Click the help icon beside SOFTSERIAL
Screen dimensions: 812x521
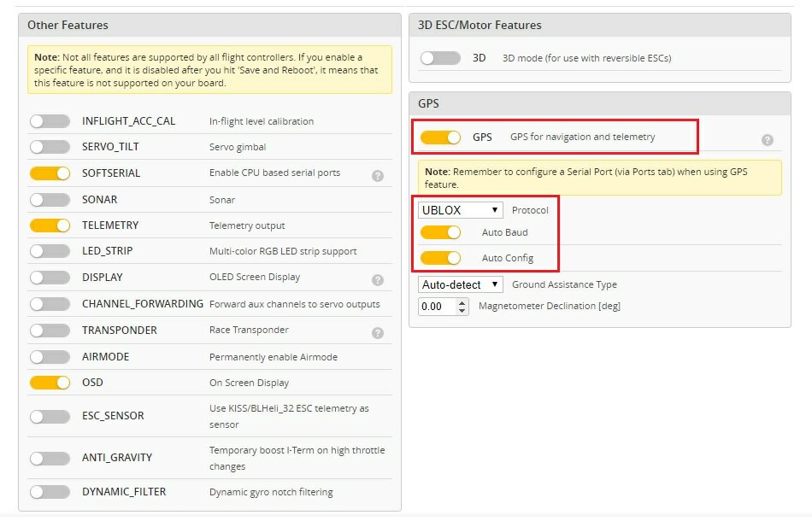(377, 176)
